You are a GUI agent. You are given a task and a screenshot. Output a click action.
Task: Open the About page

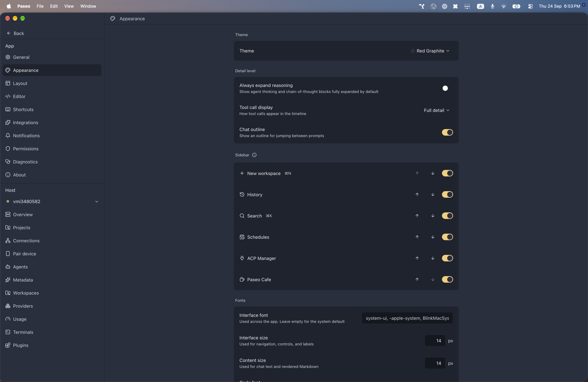click(52, 175)
